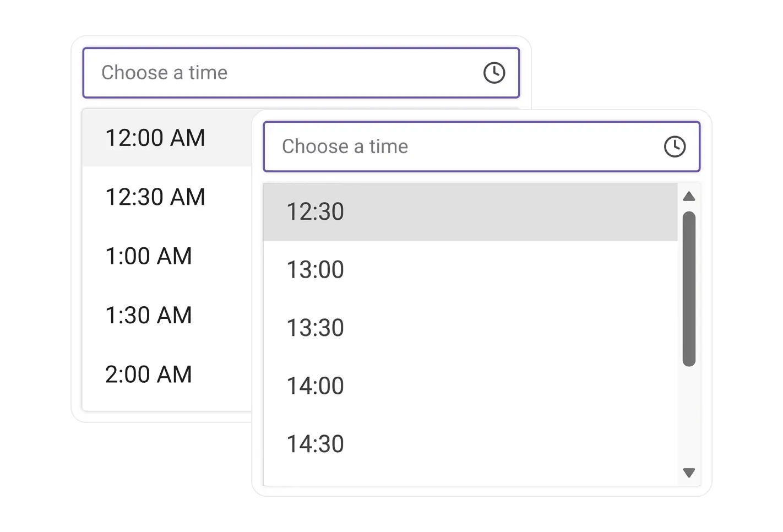This screenshot has height=532, width=783.
Task: Click the scrollbar up arrow
Action: coord(688,197)
